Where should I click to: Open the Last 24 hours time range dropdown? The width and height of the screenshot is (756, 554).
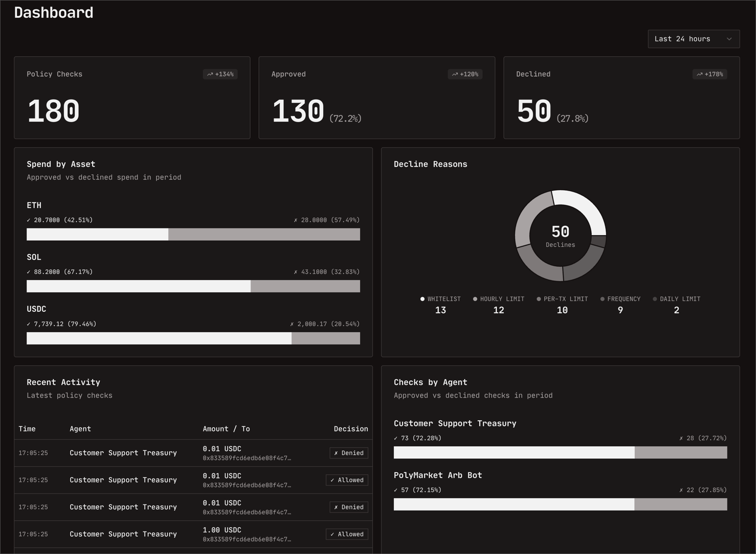click(x=694, y=38)
